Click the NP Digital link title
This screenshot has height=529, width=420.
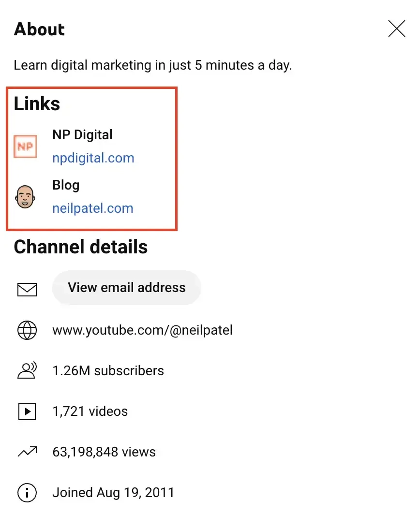[x=82, y=134]
